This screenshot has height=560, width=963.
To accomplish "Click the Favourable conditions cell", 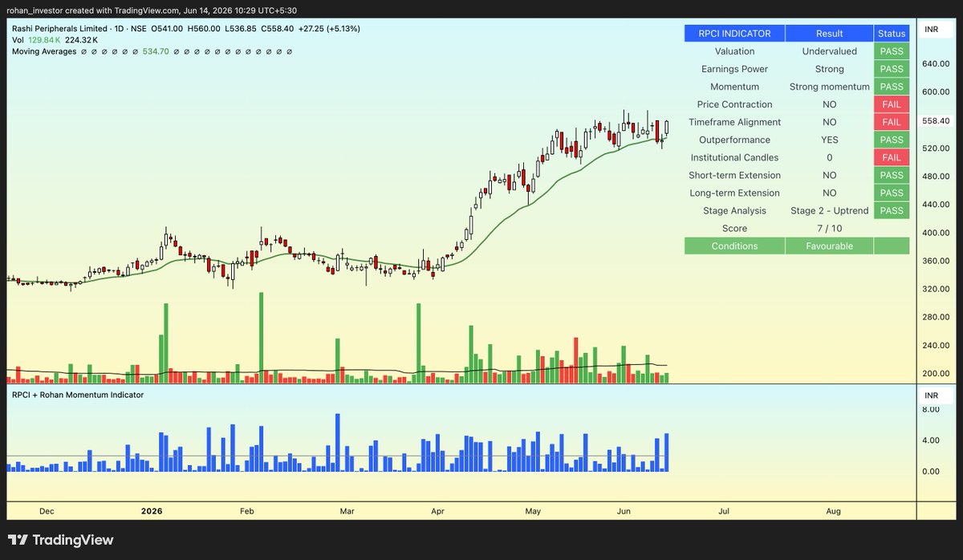I will [829, 246].
